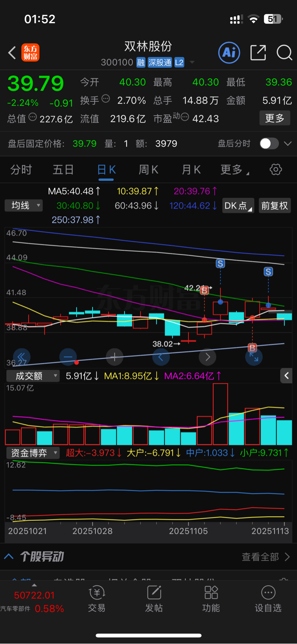The width and height of the screenshot is (297, 644).
Task: Tap the L2 level badge
Action: 179,62
